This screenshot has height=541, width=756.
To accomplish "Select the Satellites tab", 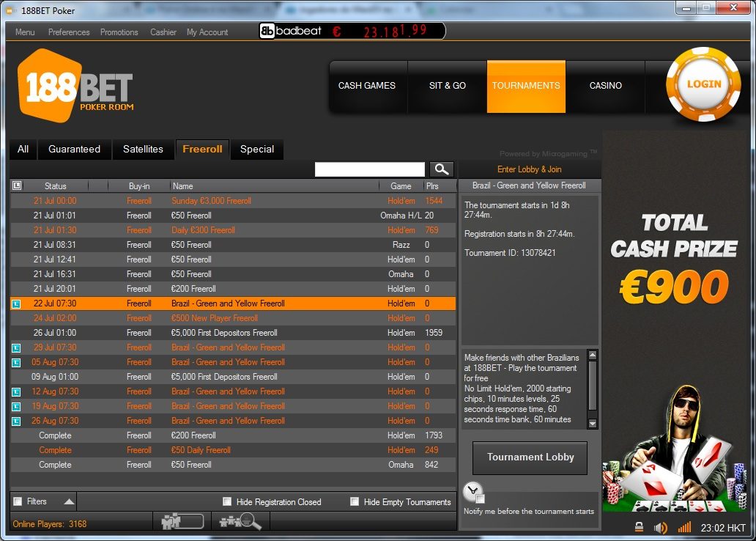I will [x=143, y=149].
